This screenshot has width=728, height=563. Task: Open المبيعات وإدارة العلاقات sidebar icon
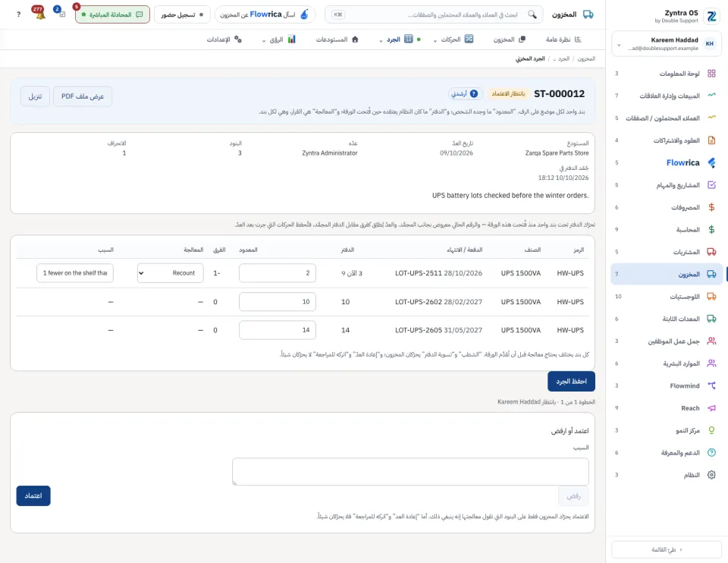[x=711, y=96]
